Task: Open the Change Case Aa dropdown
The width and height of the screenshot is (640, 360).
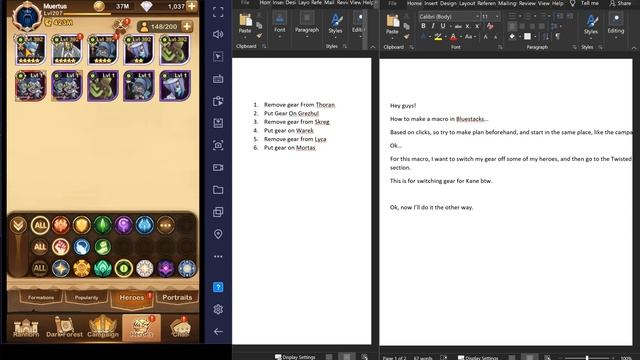Action: click(469, 37)
